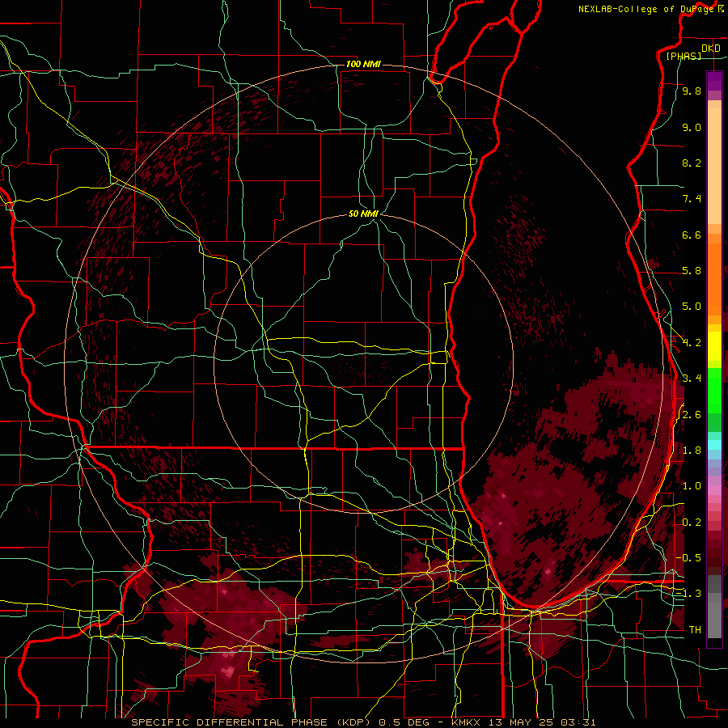Screen dimensions: 728x728
Task: Click the 1.8 value on the scale
Action: pyautogui.click(x=692, y=451)
